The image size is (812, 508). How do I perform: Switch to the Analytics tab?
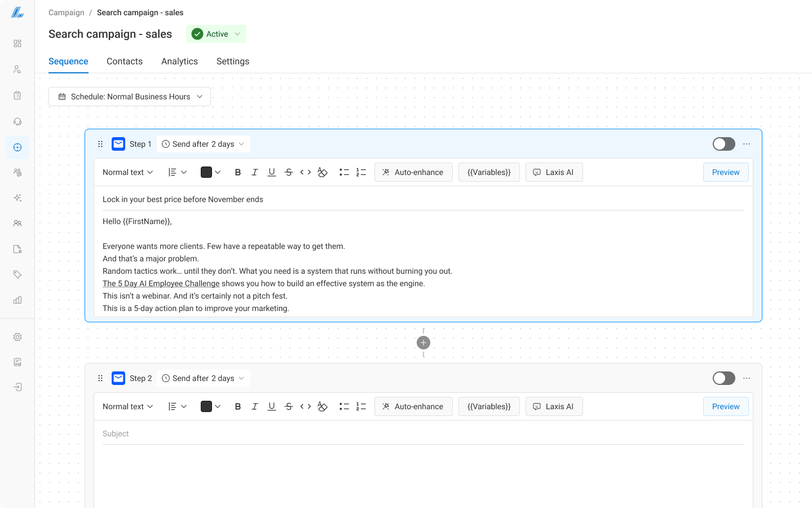179,62
